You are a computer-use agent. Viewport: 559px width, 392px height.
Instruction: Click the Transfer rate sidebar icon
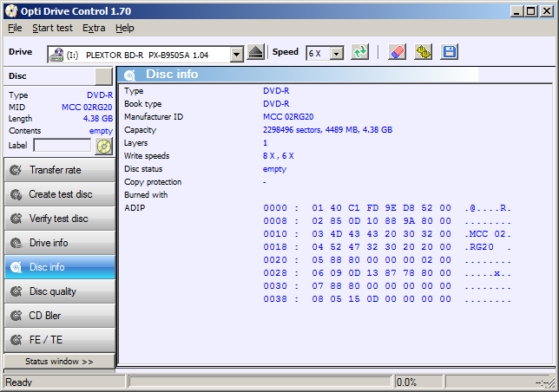[x=16, y=170]
